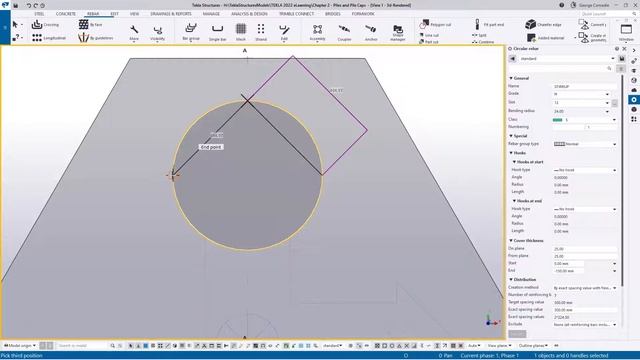Open the EDIT ribbon tab
The image size is (640, 360).
[114, 14]
